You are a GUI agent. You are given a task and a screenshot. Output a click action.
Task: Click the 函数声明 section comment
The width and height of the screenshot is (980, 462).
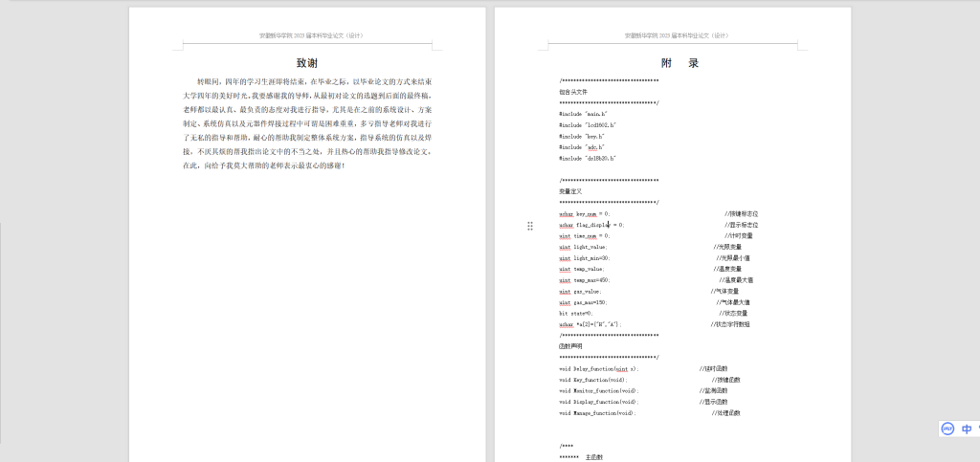(x=570, y=346)
